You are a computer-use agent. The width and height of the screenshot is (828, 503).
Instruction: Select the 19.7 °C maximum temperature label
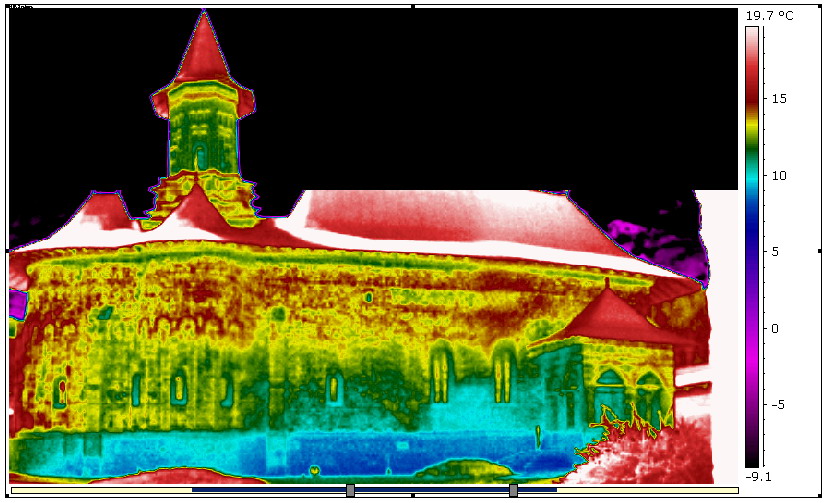[769, 15]
